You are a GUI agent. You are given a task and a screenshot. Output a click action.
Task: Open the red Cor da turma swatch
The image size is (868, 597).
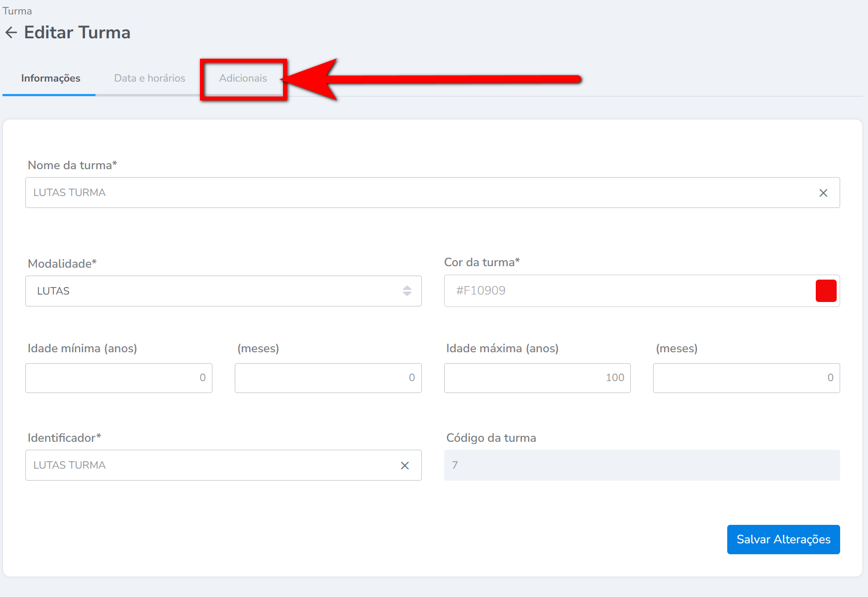[826, 291]
